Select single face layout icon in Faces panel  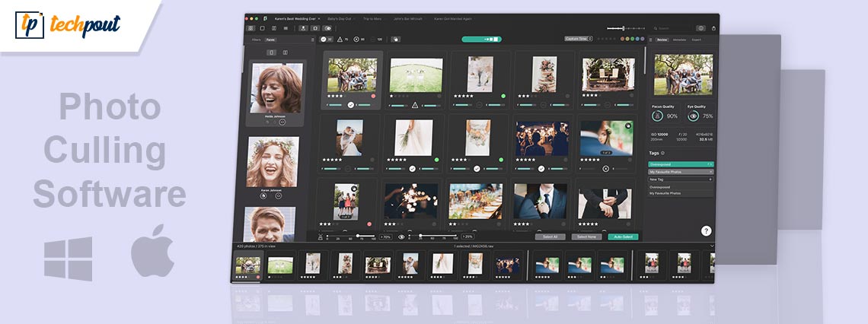coord(271,52)
